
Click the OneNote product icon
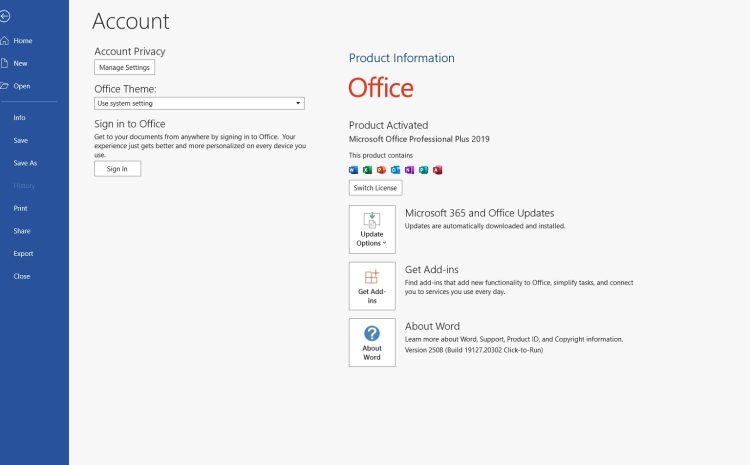(x=409, y=170)
